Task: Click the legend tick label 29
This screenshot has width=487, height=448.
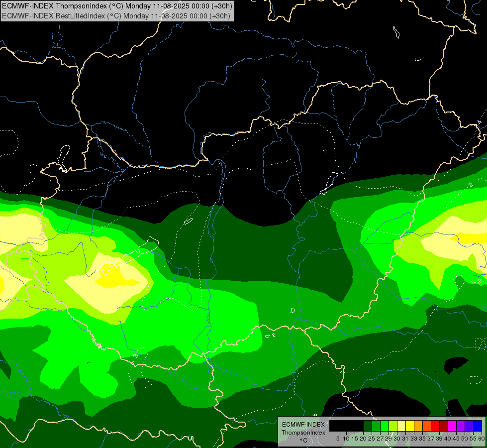Action: pos(389,439)
